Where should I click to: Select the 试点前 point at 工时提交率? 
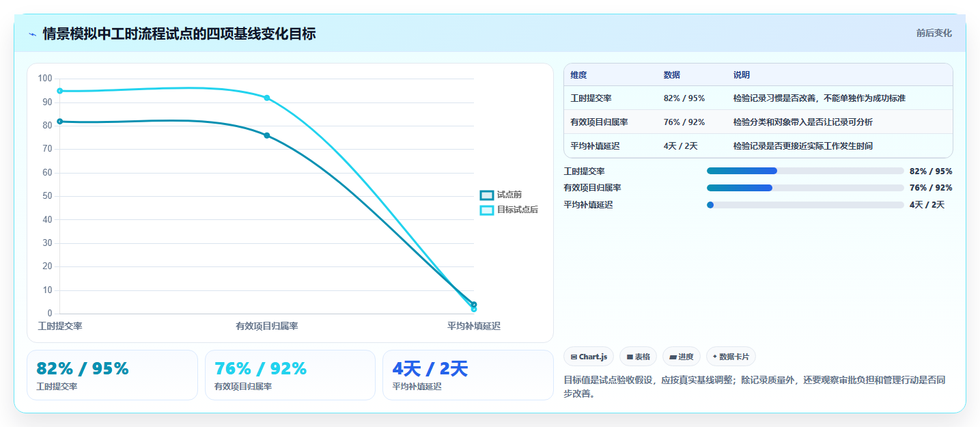coord(60,122)
